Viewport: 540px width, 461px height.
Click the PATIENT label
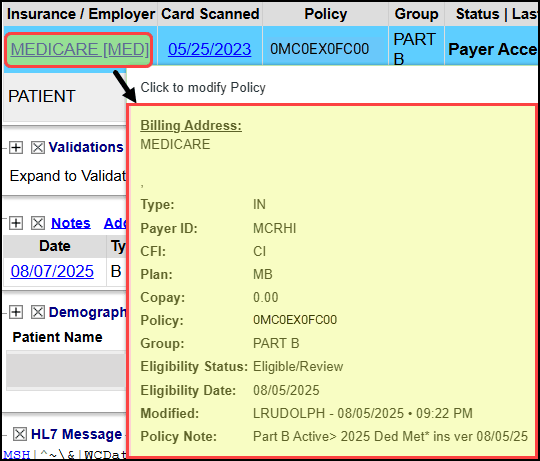tap(42, 96)
